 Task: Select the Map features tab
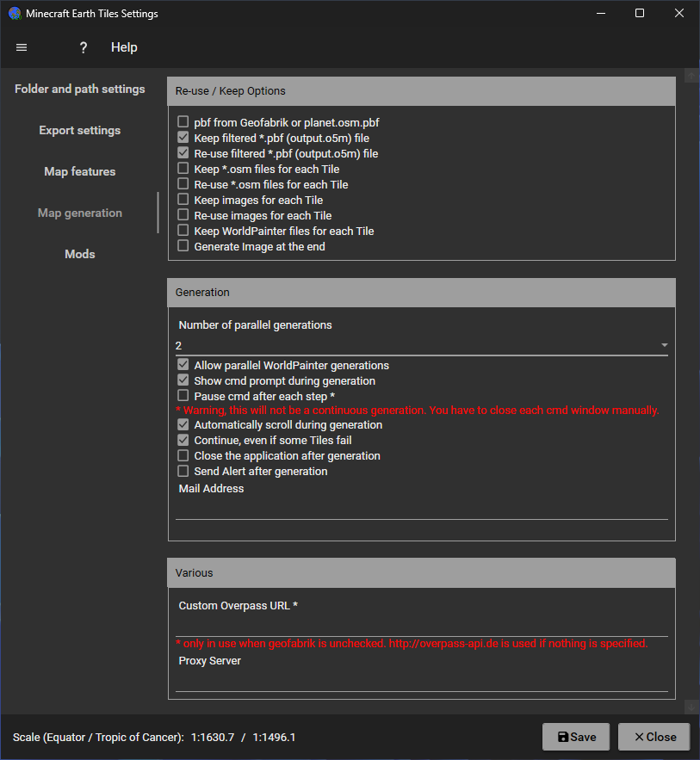80,172
